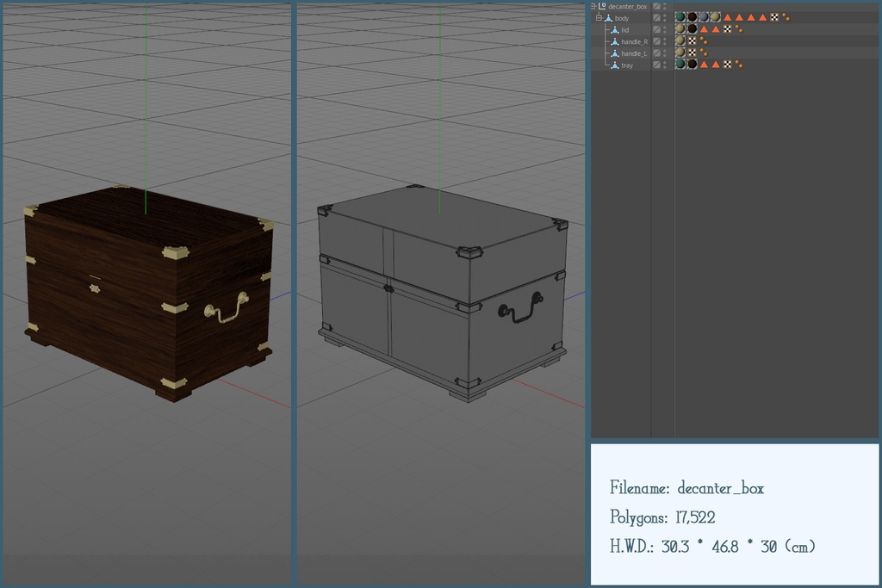Collapse the decanter_box null hierarchy
The height and width of the screenshot is (588, 882).
pos(593,6)
